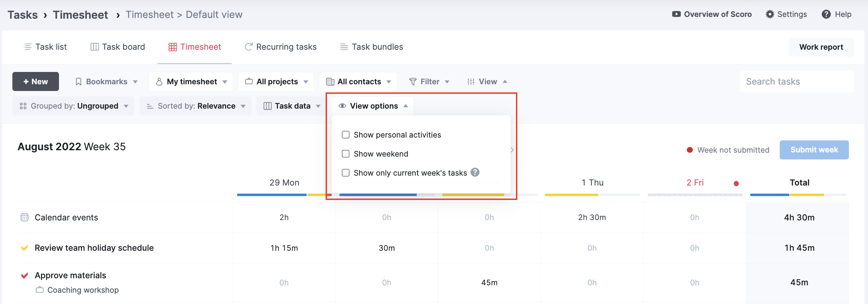Click Timesheet in the breadcrumb
868x304 pixels.
pos(81,15)
